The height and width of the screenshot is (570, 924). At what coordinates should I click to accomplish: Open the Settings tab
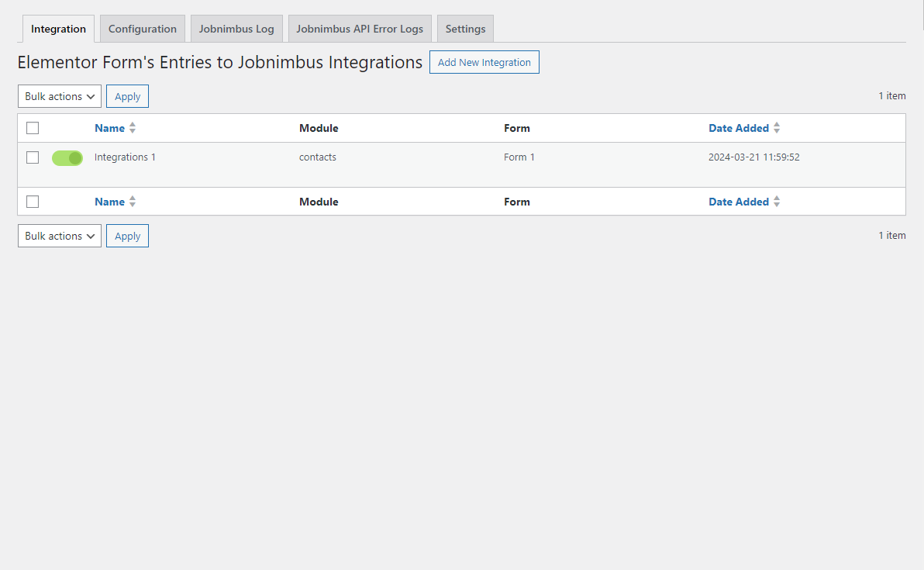click(x=466, y=29)
